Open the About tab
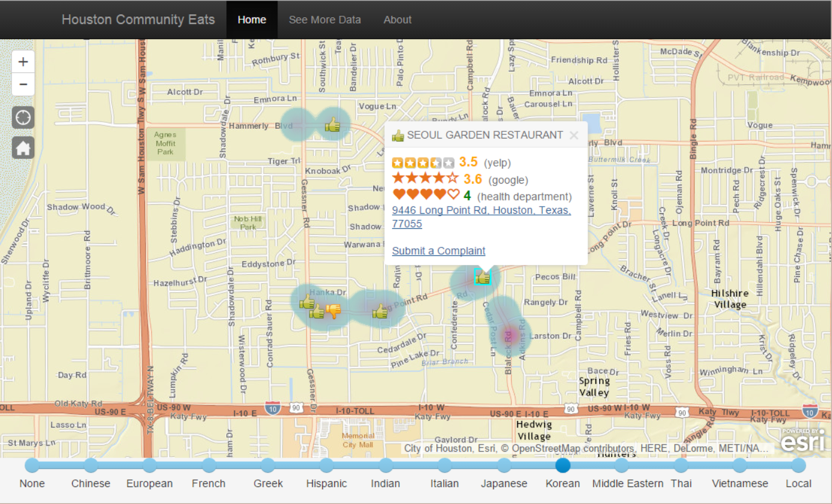This screenshot has height=504, width=832. coord(397,20)
